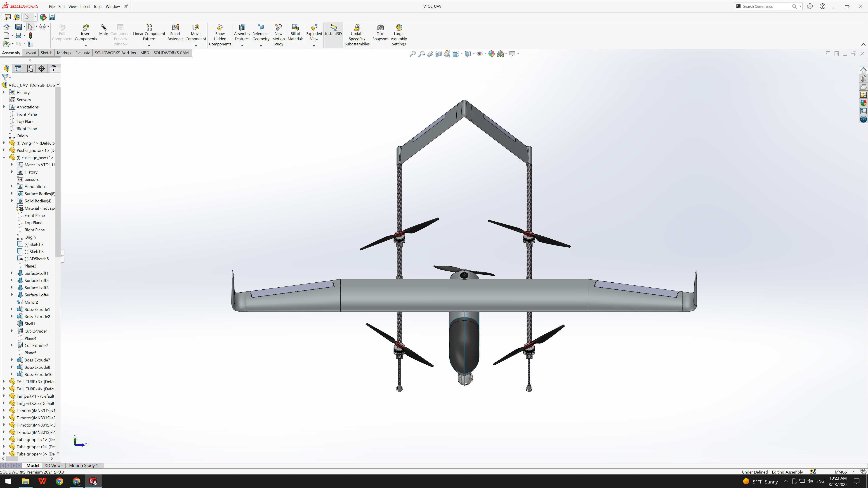Expand Wing<1> component in tree
Viewport: 868px width, 488px height.
(4, 143)
